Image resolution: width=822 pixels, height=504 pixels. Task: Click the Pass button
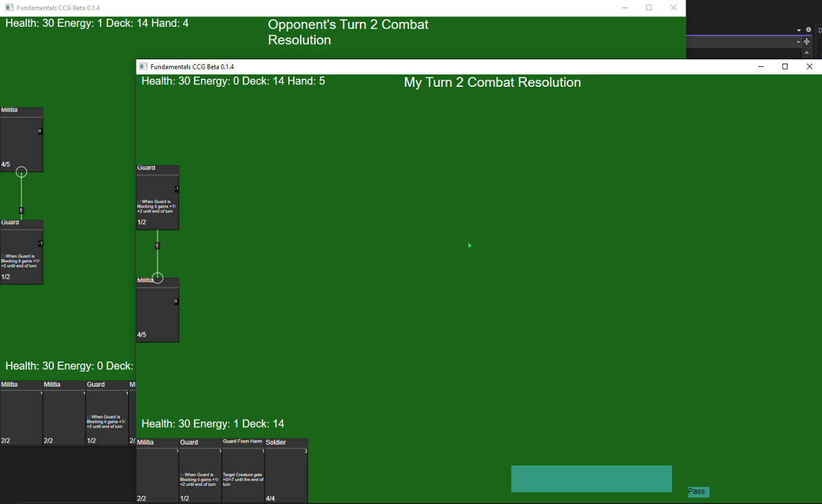pyautogui.click(x=698, y=492)
